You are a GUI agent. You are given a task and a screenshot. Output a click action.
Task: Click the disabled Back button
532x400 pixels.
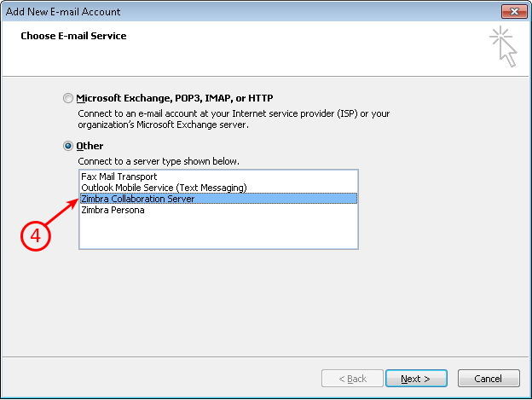352,379
